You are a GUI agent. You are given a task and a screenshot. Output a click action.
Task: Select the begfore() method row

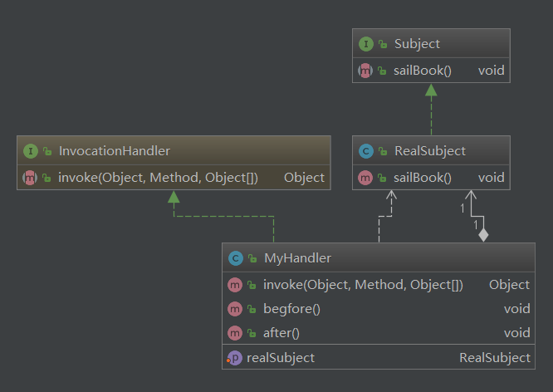coord(291,309)
